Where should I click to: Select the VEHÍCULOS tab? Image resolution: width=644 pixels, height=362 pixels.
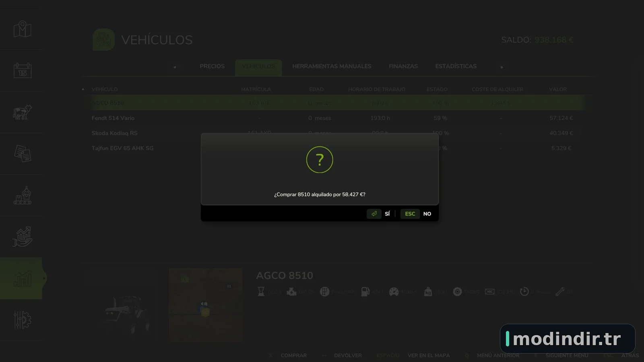pyautogui.click(x=258, y=67)
